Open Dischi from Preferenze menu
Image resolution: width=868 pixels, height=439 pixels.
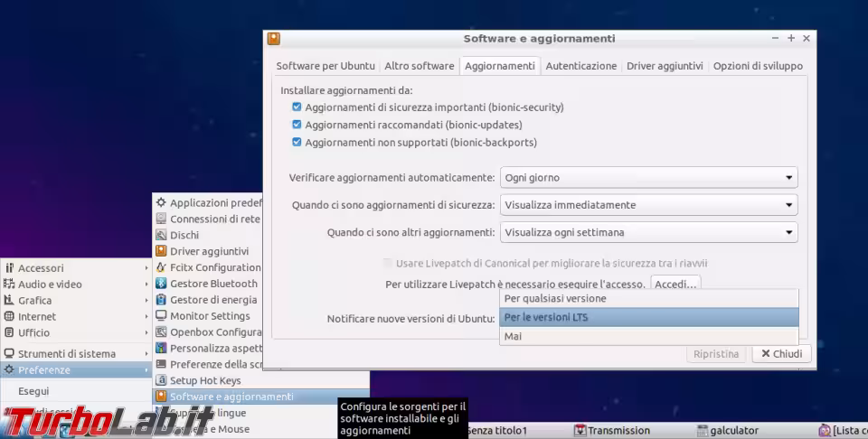coord(208,235)
